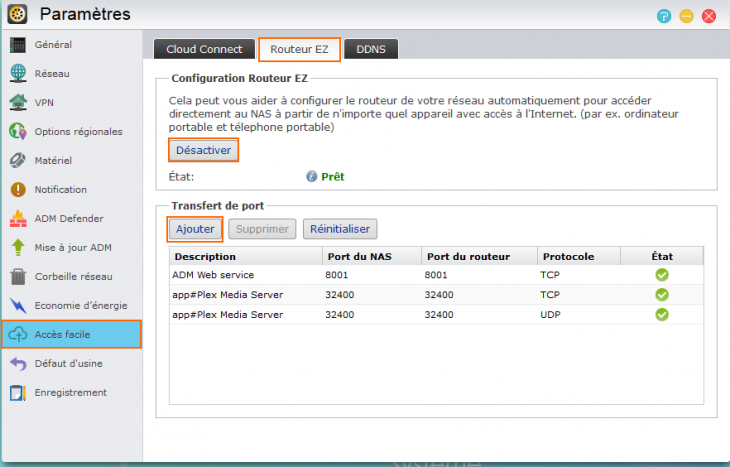This screenshot has height=467, width=730.
Task: Open the VPN settings section
Action: [x=44, y=102]
